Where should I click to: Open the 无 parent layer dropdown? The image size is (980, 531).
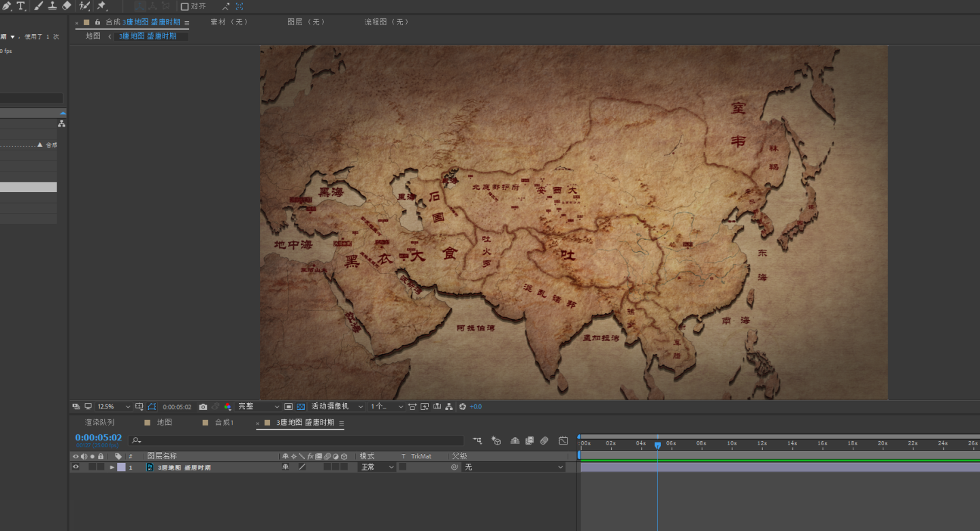pos(514,467)
